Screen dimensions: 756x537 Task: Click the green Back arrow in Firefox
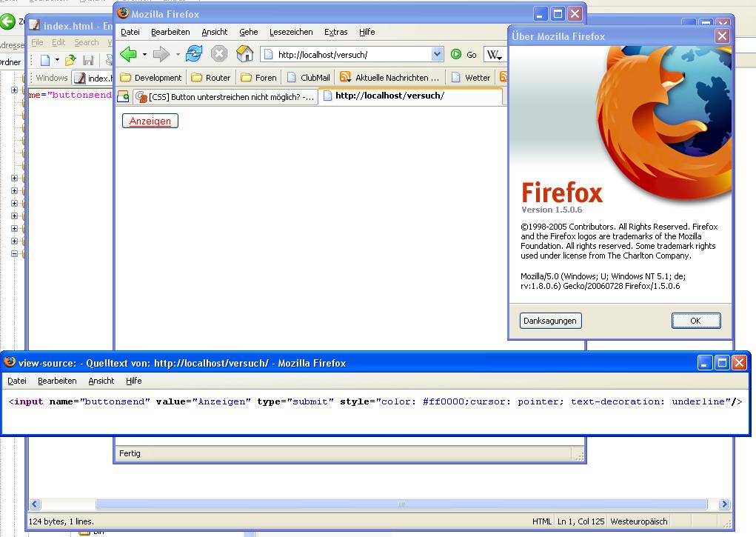click(128, 54)
